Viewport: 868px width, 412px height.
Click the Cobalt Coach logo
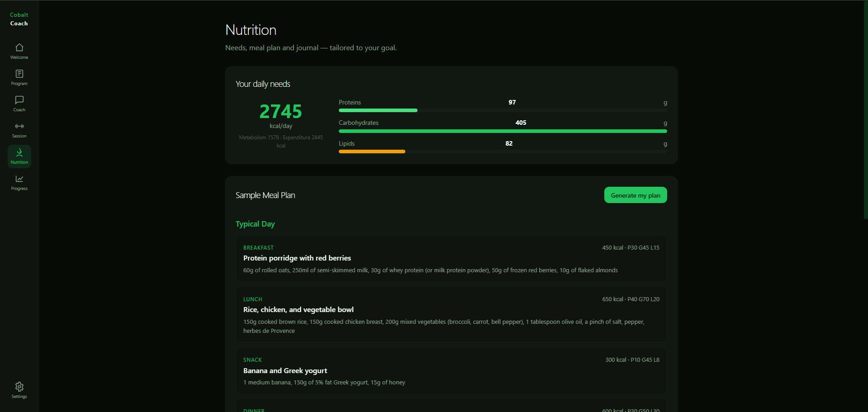(x=19, y=19)
